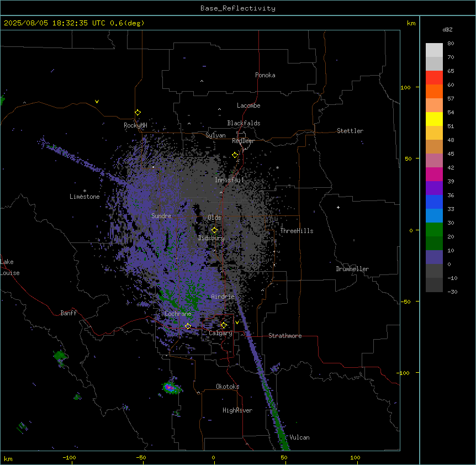Viewport: 476px width, 465px height.
Task: Click the Stettler label
Action: coord(350,131)
